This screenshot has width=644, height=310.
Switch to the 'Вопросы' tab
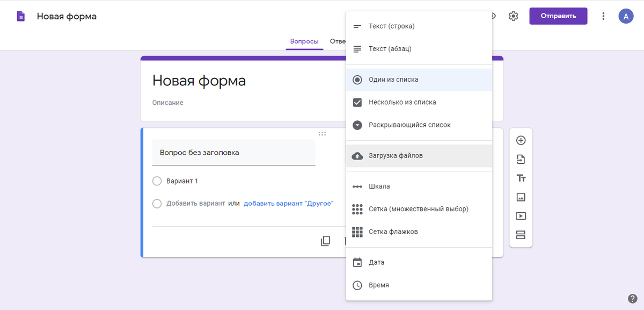click(x=304, y=41)
